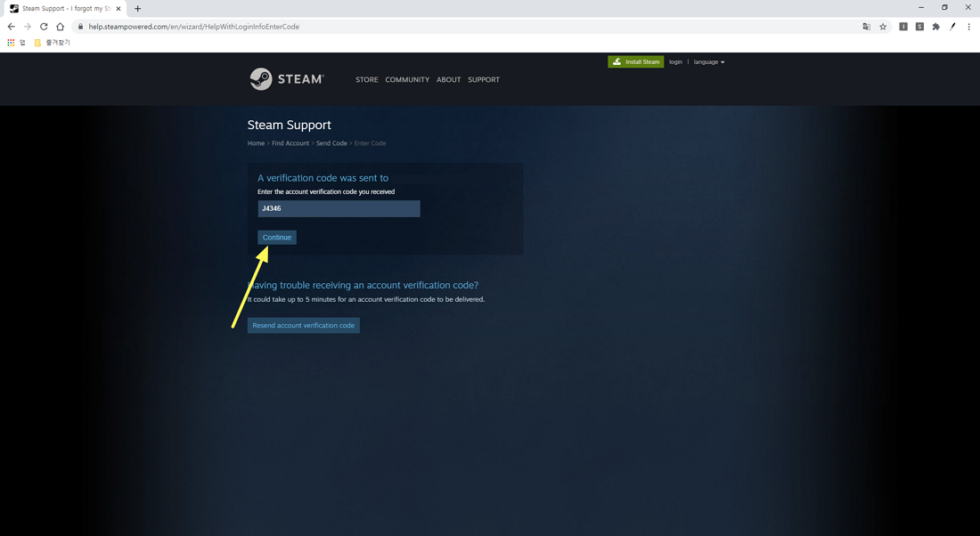The width and height of the screenshot is (980, 536).
Task: Open the SUPPORT menu item
Action: pyautogui.click(x=484, y=80)
